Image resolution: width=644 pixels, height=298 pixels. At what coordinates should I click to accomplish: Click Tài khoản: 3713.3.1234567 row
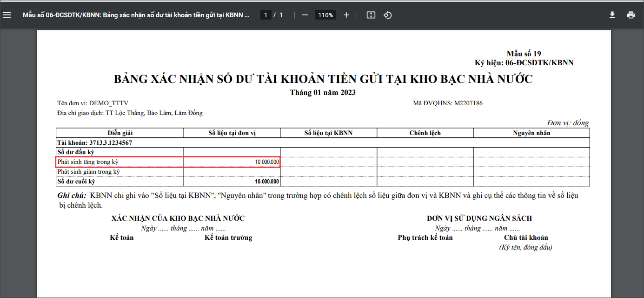(323, 142)
